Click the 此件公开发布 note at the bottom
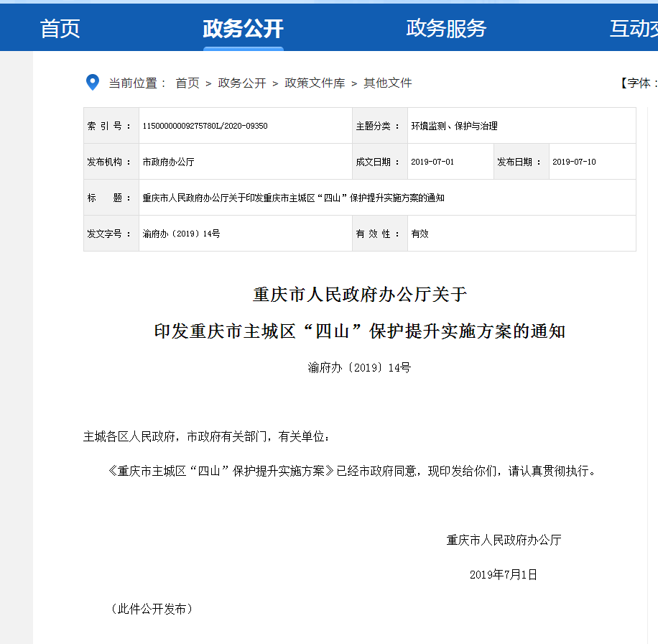 point(152,609)
